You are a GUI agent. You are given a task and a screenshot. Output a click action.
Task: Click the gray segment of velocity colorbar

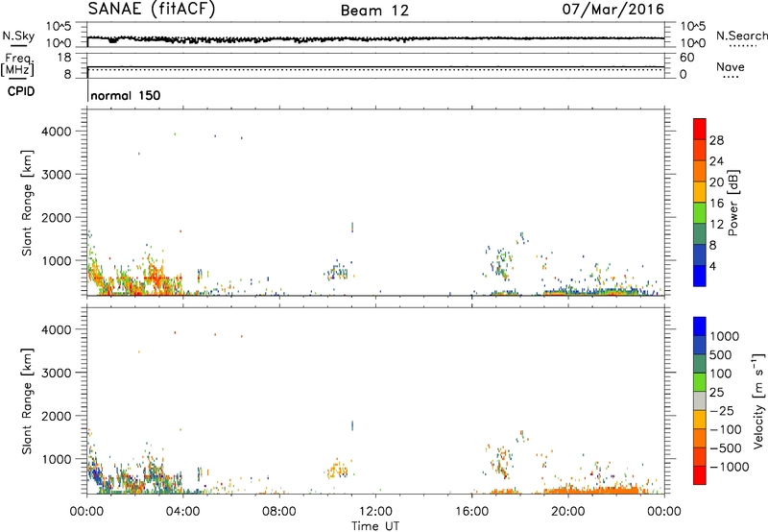point(700,400)
